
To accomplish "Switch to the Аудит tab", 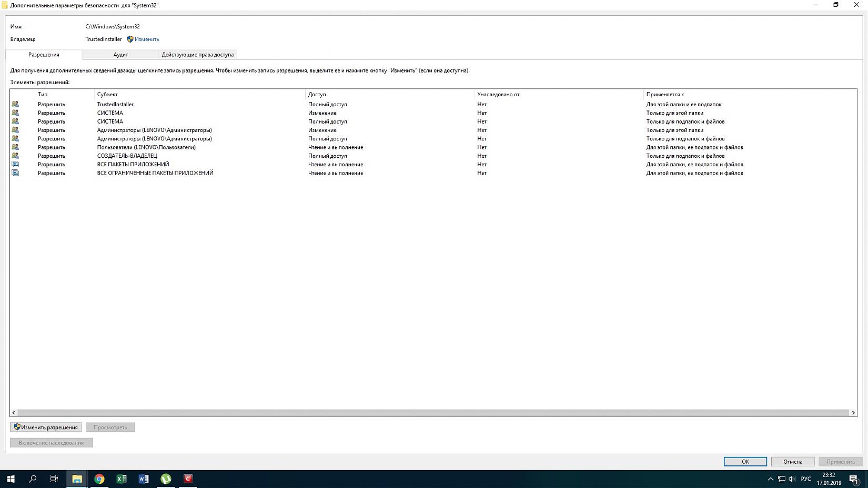I will [x=120, y=55].
